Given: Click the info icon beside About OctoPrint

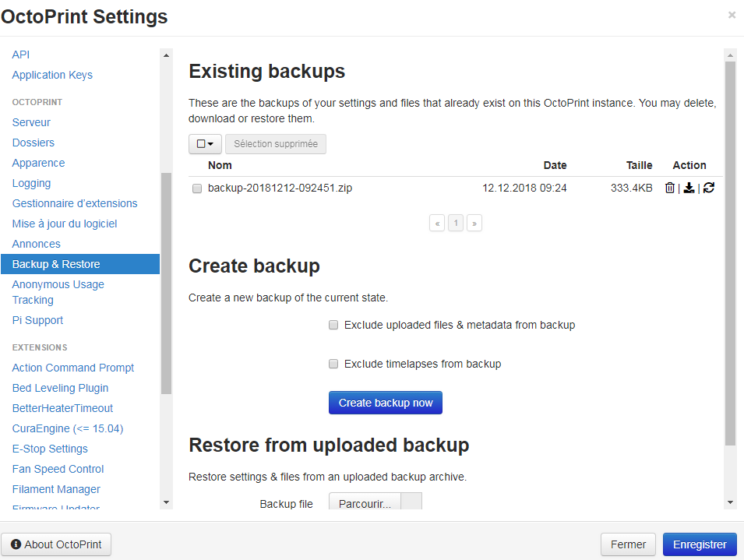Looking at the screenshot, I should click(16, 544).
